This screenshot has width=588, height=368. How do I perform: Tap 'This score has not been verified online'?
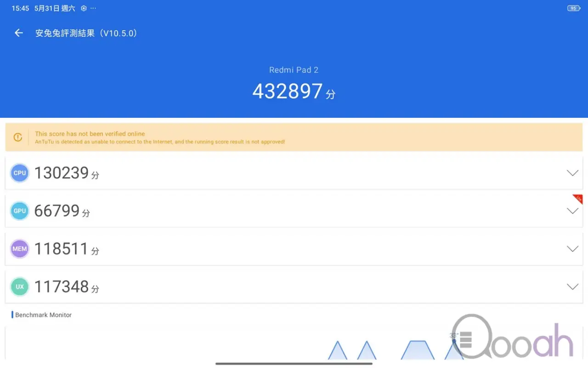point(90,134)
